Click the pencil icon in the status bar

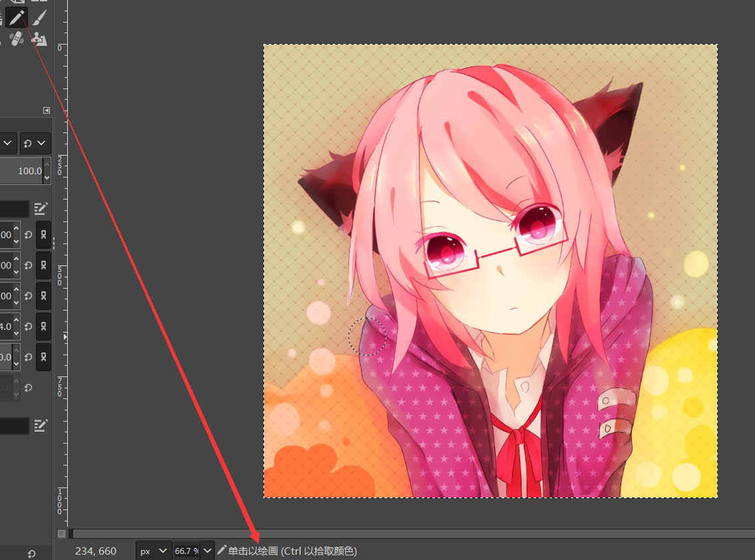222,550
